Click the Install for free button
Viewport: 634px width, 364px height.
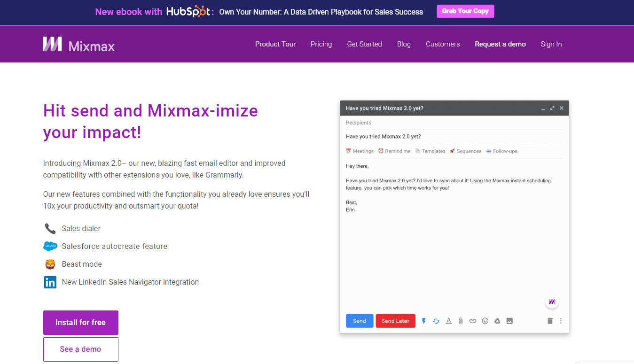coord(81,323)
